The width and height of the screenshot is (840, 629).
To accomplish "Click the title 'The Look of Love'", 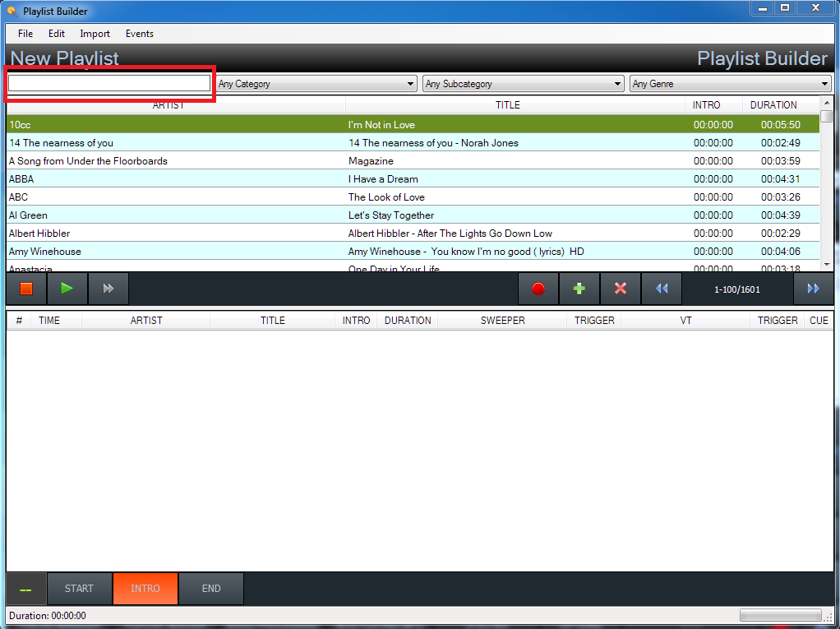I will 386,197.
